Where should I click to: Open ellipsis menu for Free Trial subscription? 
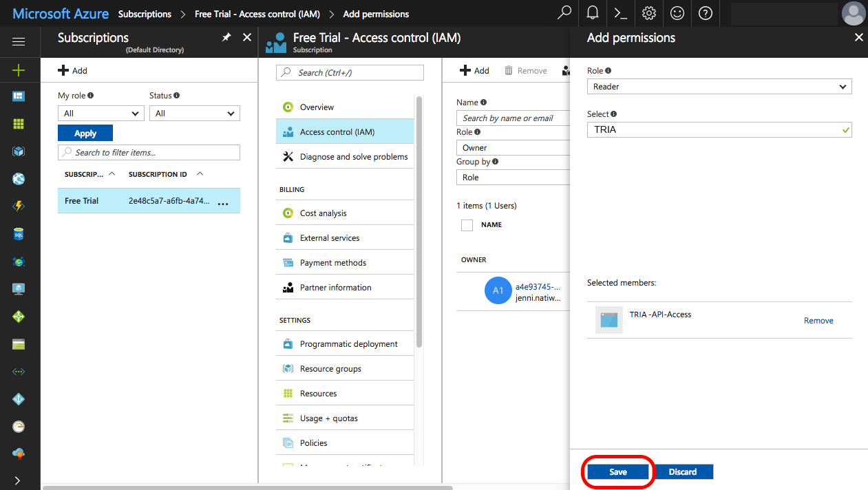coord(223,202)
